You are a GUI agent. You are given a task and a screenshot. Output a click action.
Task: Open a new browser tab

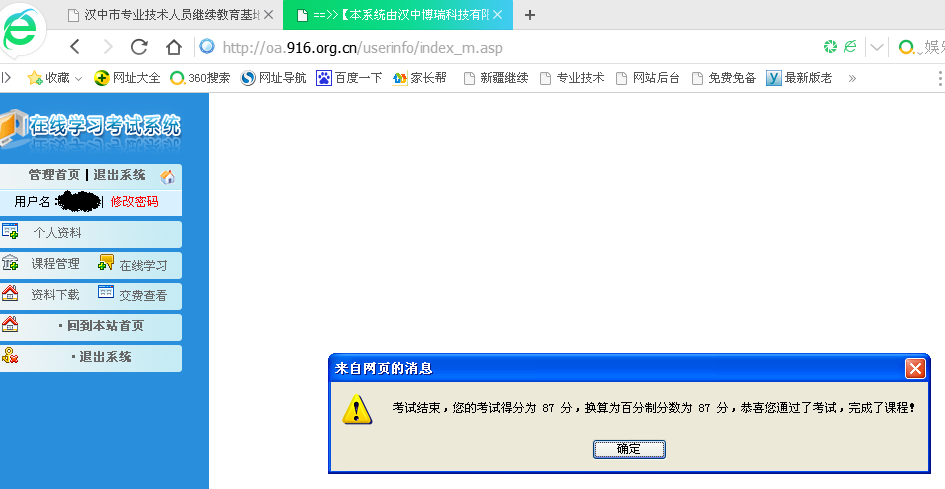pos(530,15)
